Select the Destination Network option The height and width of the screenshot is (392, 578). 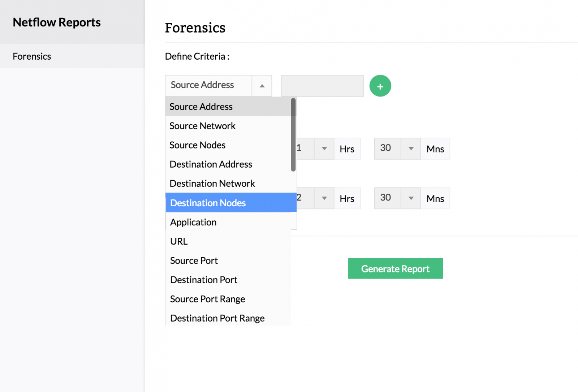pos(212,184)
